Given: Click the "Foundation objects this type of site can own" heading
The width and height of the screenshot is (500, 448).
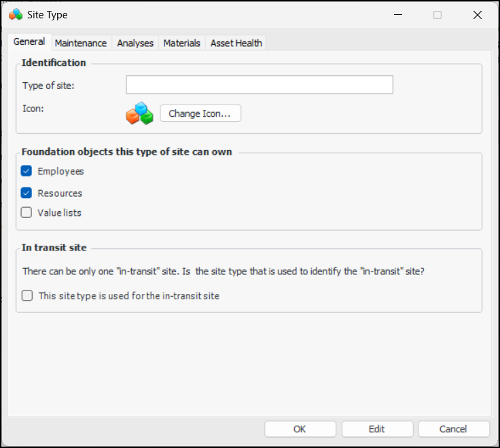Looking at the screenshot, I should 127,151.
